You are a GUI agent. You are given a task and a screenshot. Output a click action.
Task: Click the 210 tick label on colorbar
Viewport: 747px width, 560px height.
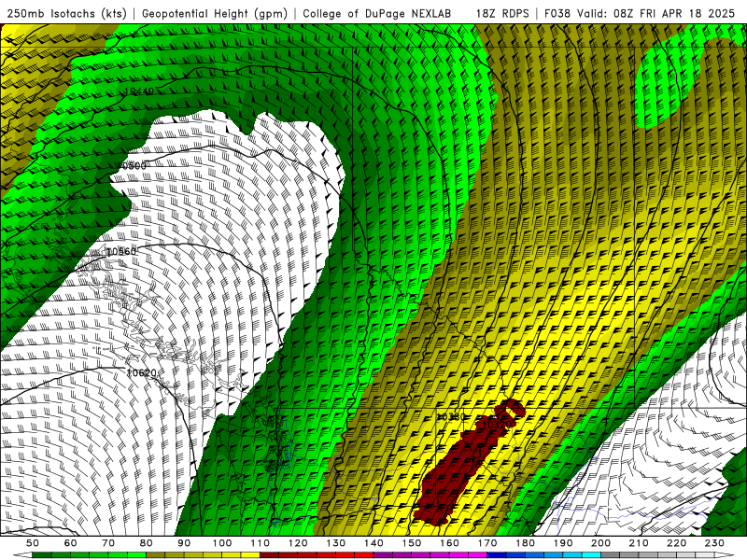pos(639,543)
